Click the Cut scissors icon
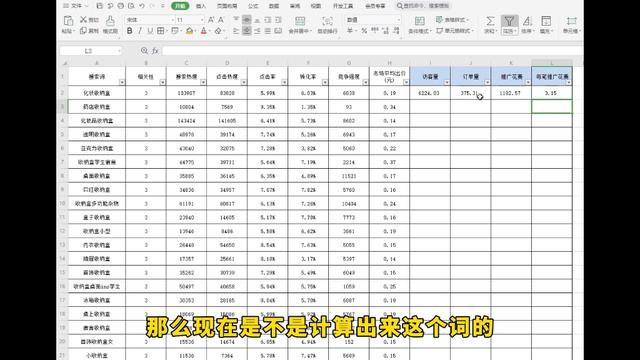 click(83, 20)
